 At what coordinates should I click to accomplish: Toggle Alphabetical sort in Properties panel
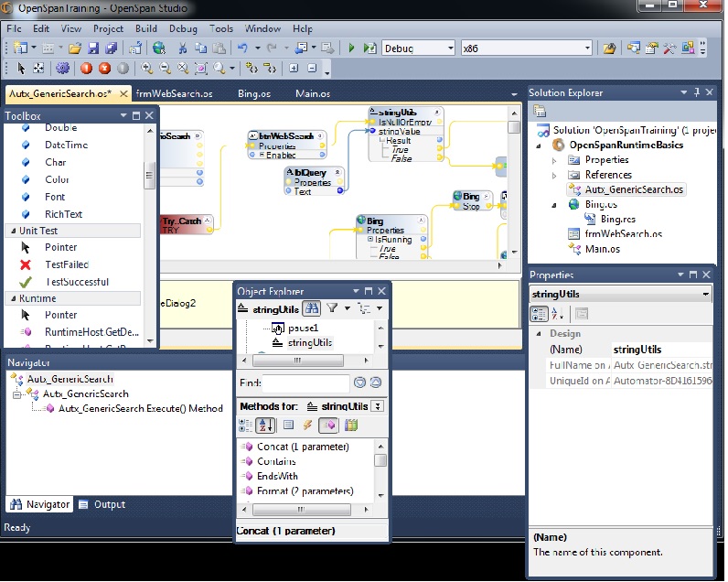click(x=557, y=314)
